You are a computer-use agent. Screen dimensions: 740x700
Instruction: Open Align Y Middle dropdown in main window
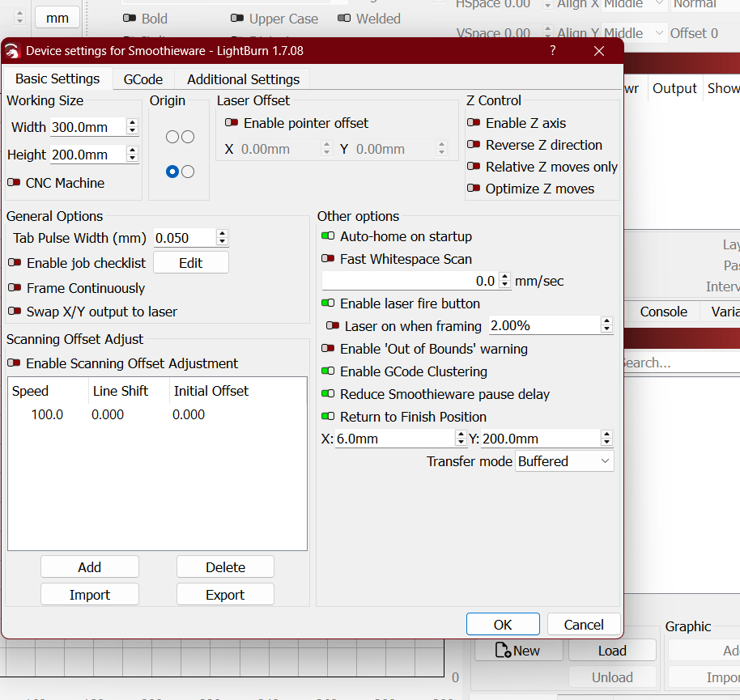(x=635, y=33)
